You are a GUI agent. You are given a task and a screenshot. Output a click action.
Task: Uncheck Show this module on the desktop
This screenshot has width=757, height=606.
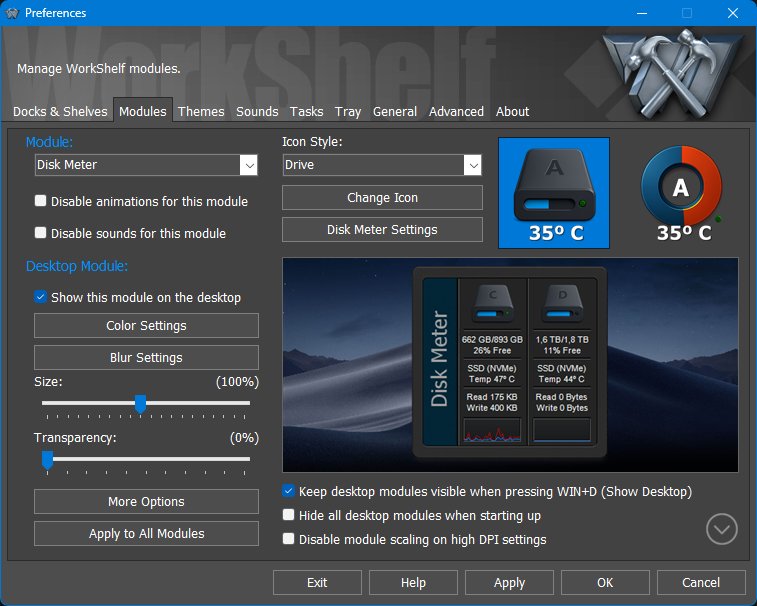pyautogui.click(x=41, y=297)
